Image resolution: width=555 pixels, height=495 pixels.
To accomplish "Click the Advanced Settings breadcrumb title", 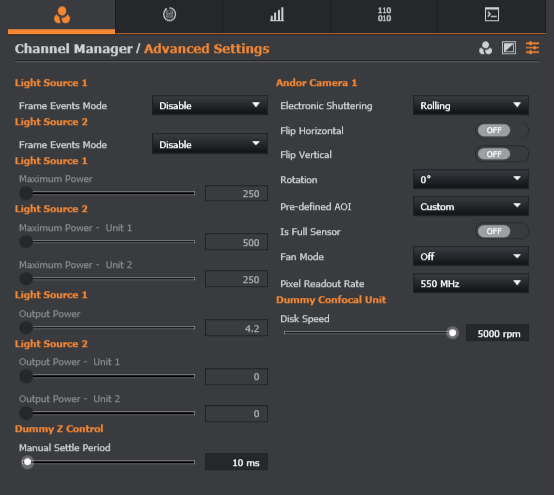I will 207,49.
